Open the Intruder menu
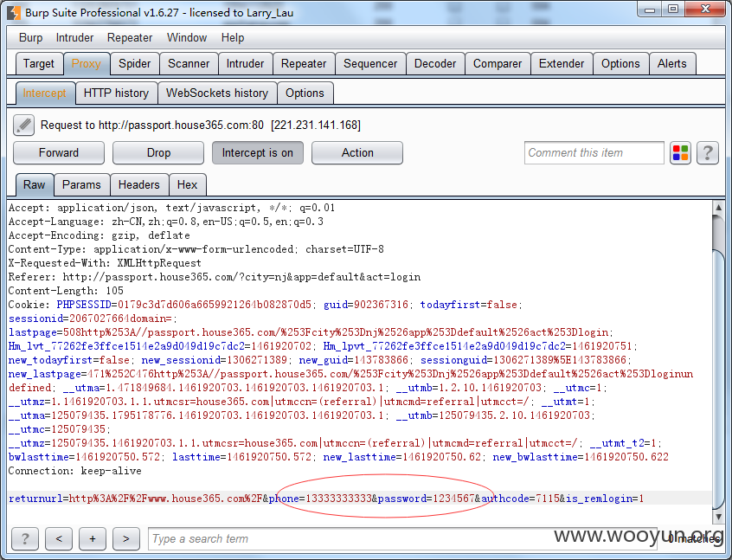 point(74,38)
